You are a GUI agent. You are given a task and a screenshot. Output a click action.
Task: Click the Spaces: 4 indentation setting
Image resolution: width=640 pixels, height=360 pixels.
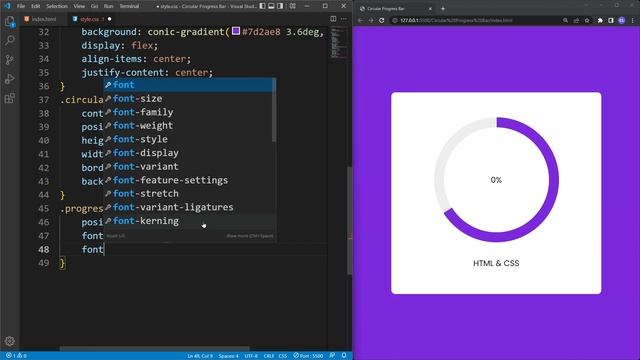(228, 356)
